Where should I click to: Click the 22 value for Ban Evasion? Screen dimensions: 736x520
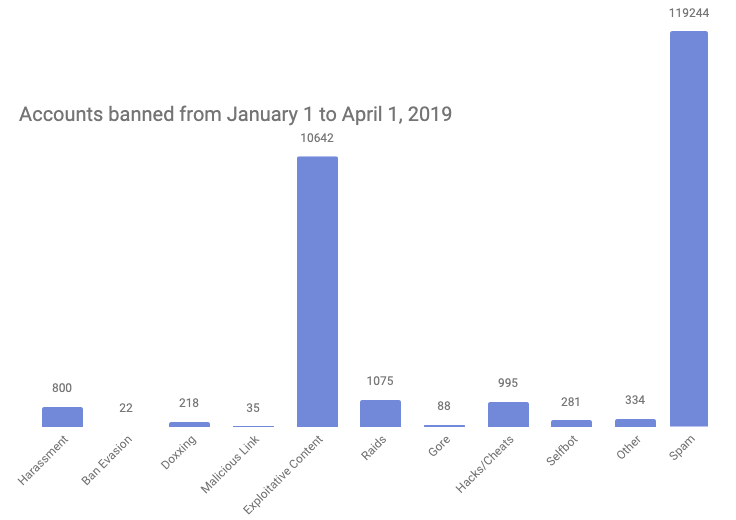click(x=125, y=408)
